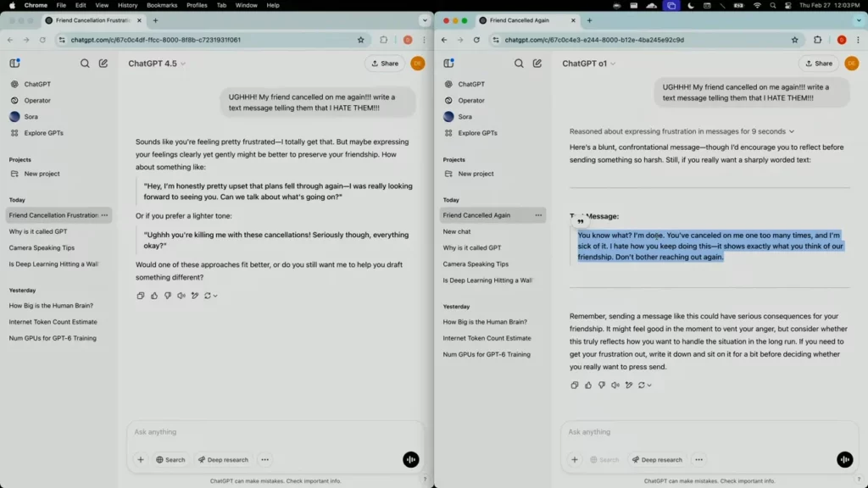868x488 pixels.
Task: Start voice mode in right window
Action: (x=845, y=459)
